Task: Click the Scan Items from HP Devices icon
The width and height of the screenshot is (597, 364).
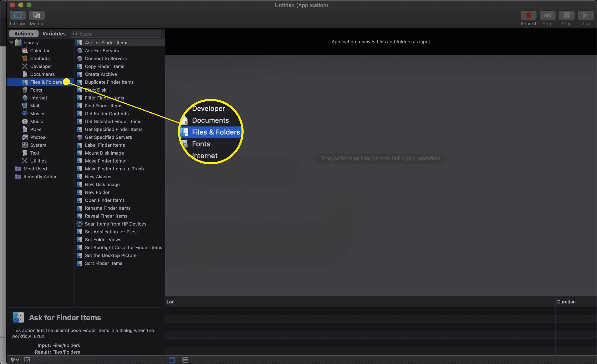Action: [x=79, y=224]
